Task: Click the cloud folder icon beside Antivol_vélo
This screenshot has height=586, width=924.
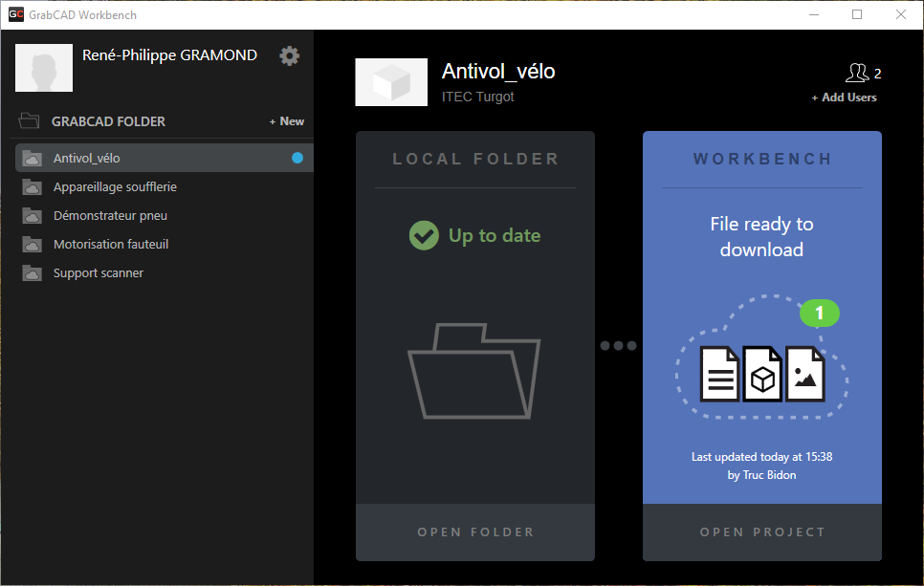Action: [32, 159]
